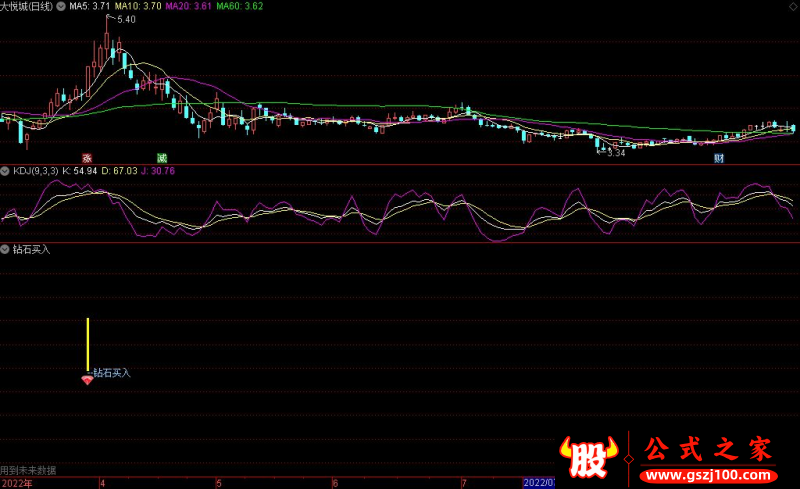Click the red bull 股 logo icon

click(589, 456)
